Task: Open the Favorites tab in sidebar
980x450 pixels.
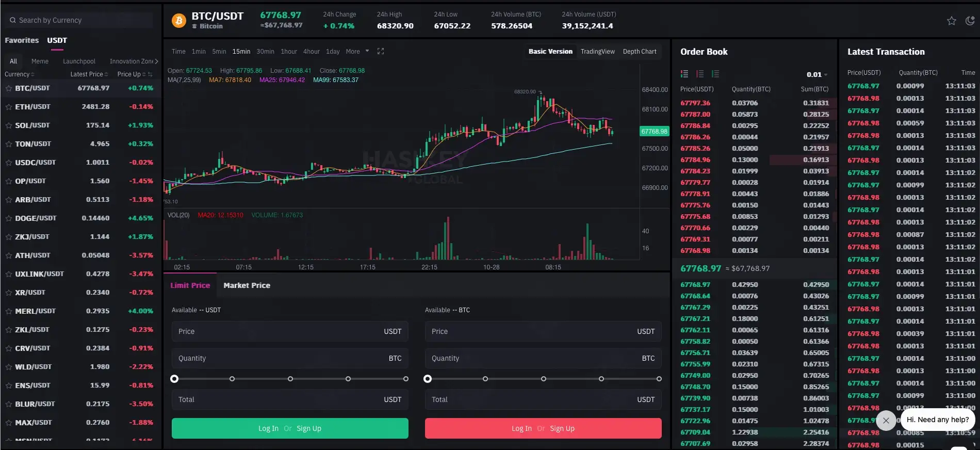Action: [22, 40]
